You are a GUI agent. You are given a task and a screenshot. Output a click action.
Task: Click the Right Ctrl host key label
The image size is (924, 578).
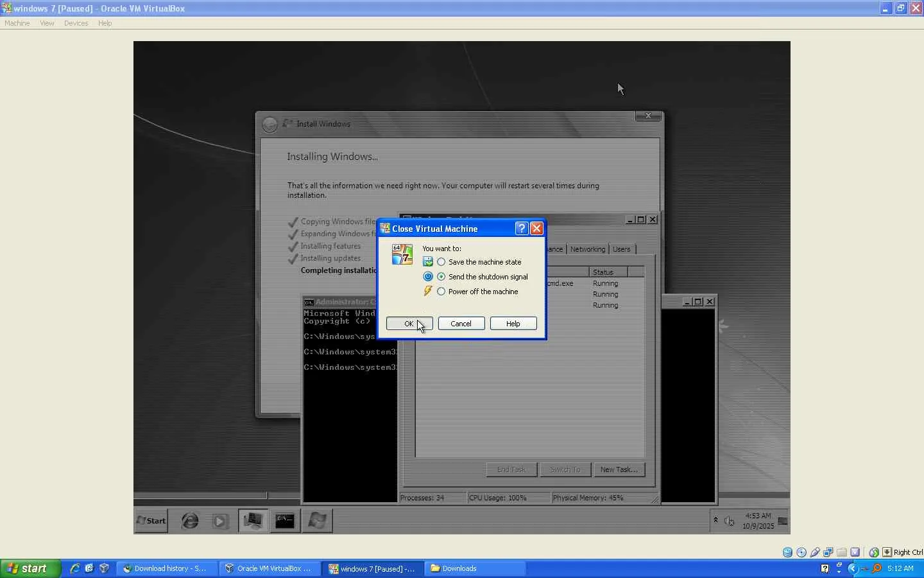pos(908,552)
